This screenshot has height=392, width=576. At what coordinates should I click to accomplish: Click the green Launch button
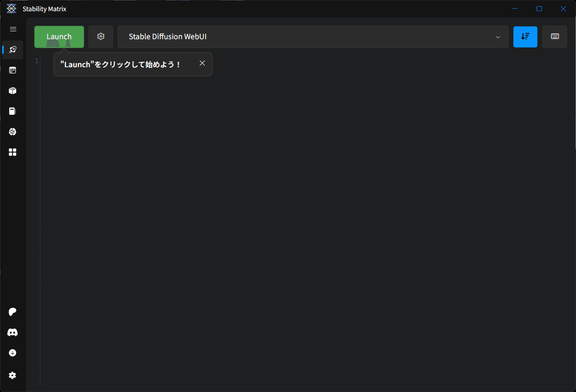coord(59,36)
